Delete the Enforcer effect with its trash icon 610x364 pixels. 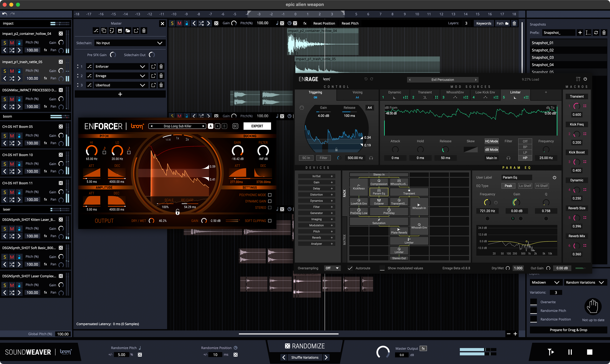click(x=161, y=66)
